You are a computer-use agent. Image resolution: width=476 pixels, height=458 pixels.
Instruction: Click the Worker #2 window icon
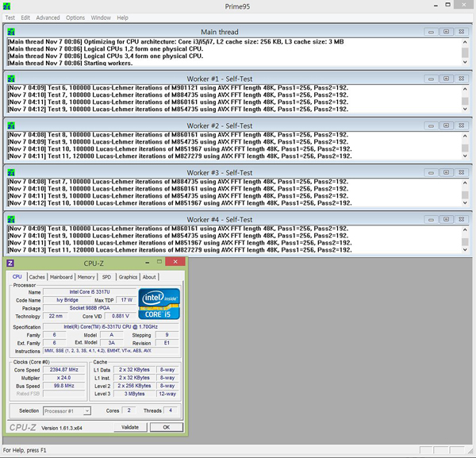pyautogui.click(x=11, y=125)
